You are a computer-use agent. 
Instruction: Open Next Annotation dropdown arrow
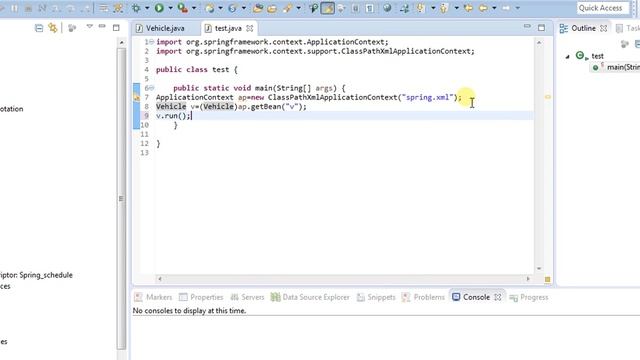433,8
